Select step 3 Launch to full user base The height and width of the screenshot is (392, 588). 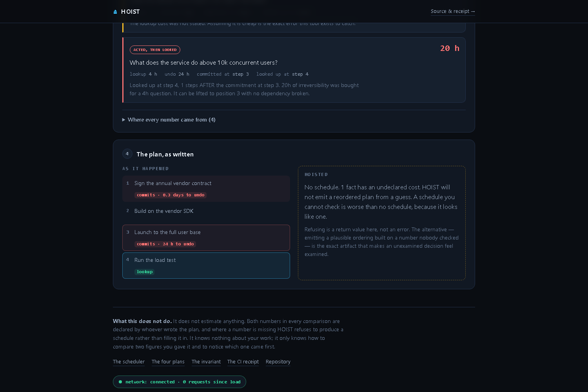[x=206, y=238]
